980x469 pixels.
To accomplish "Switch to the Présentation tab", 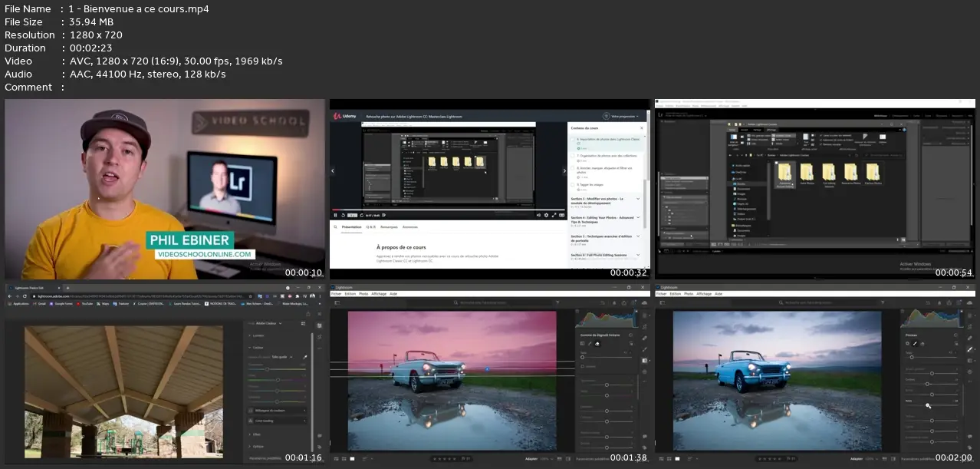I will coord(351,227).
